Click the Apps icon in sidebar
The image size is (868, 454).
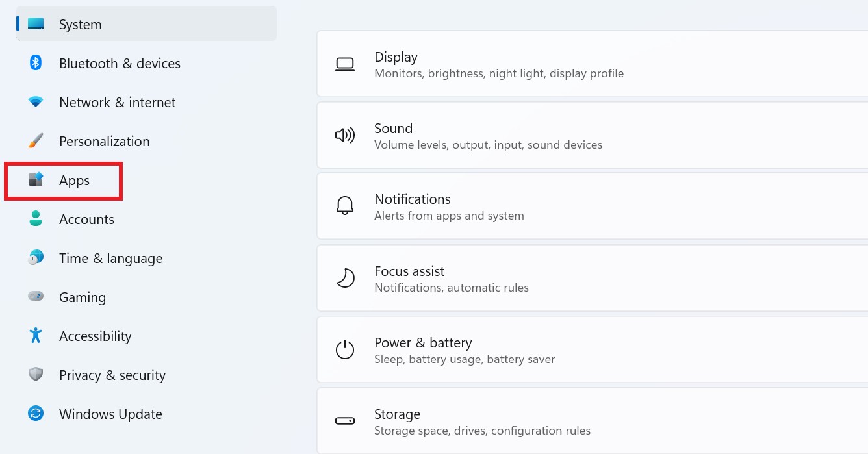tap(36, 180)
